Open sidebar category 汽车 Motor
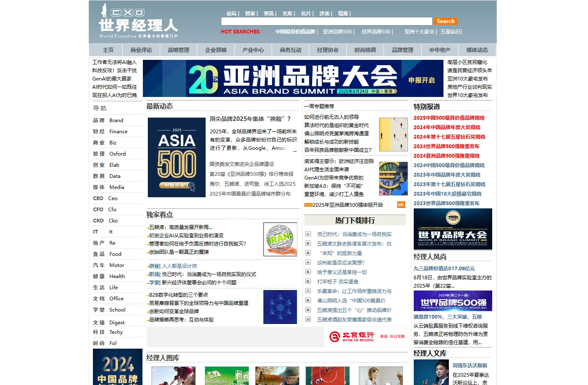The height and width of the screenshot is (385, 588). (x=109, y=265)
